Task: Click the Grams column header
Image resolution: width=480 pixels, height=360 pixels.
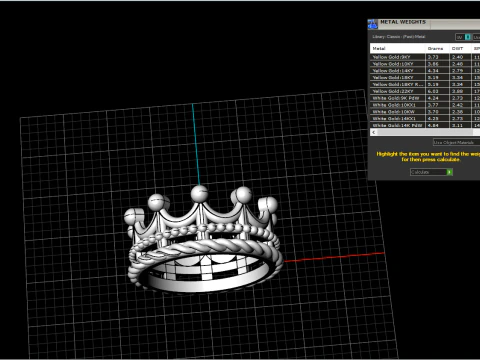Action: pos(437,49)
